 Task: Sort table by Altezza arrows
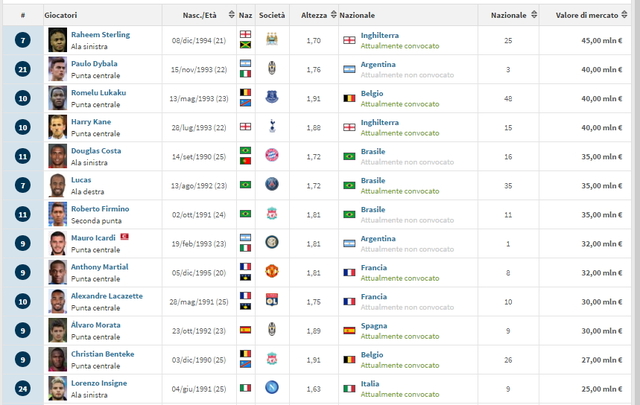coord(333,15)
